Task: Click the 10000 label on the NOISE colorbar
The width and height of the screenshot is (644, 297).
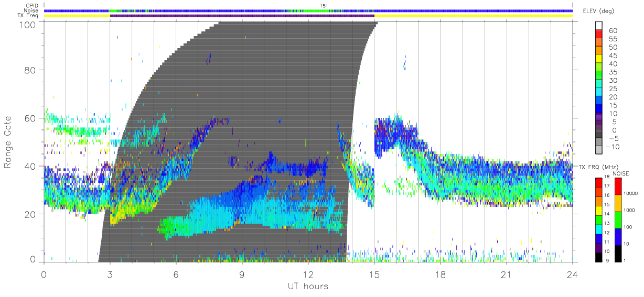Action: coord(630,194)
